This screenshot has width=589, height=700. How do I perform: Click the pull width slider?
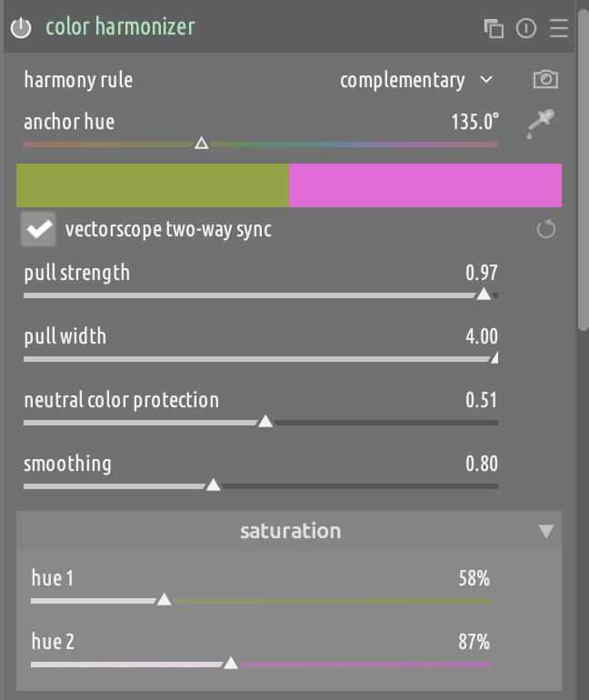[x=260, y=358]
